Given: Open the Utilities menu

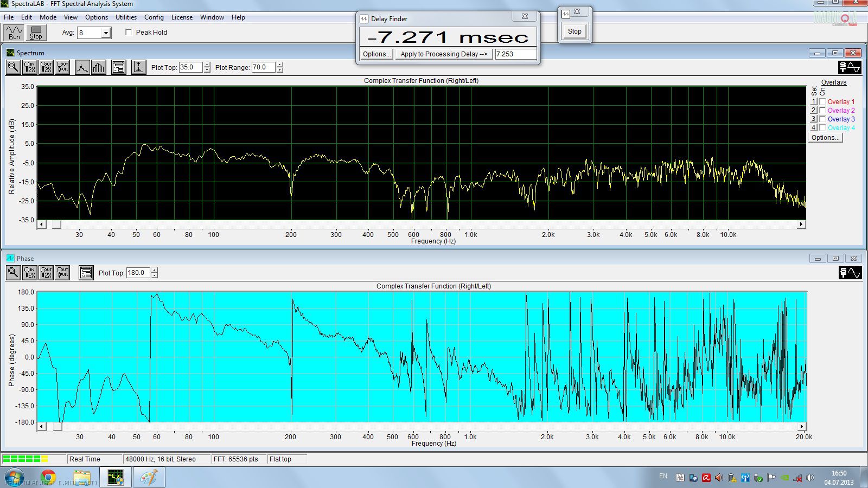Looking at the screenshot, I should tap(126, 17).
